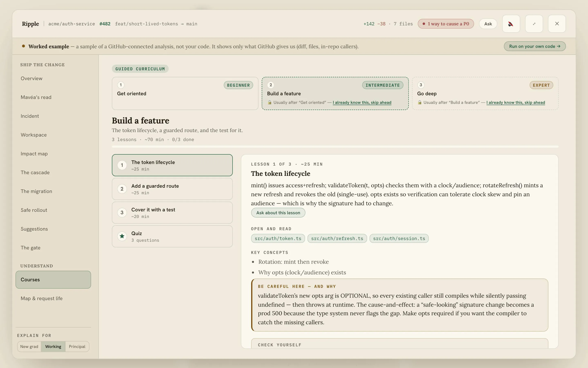Viewport: 588px width, 368px height.
Task: Click the Ask button in the header
Action: point(488,24)
